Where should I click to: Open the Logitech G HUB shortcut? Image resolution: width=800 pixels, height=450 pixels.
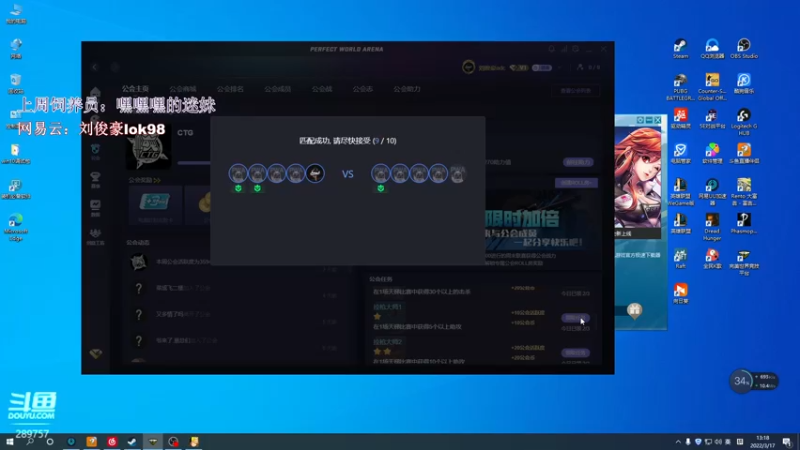744,122
